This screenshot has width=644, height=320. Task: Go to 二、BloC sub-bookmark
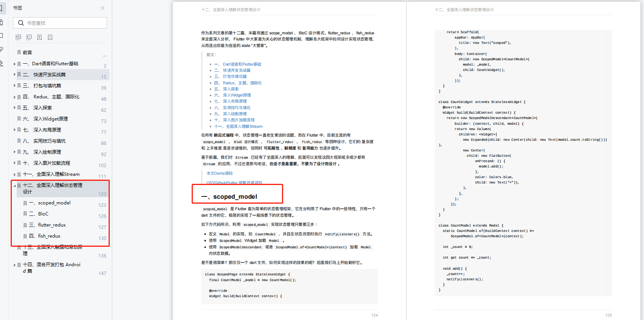point(39,214)
